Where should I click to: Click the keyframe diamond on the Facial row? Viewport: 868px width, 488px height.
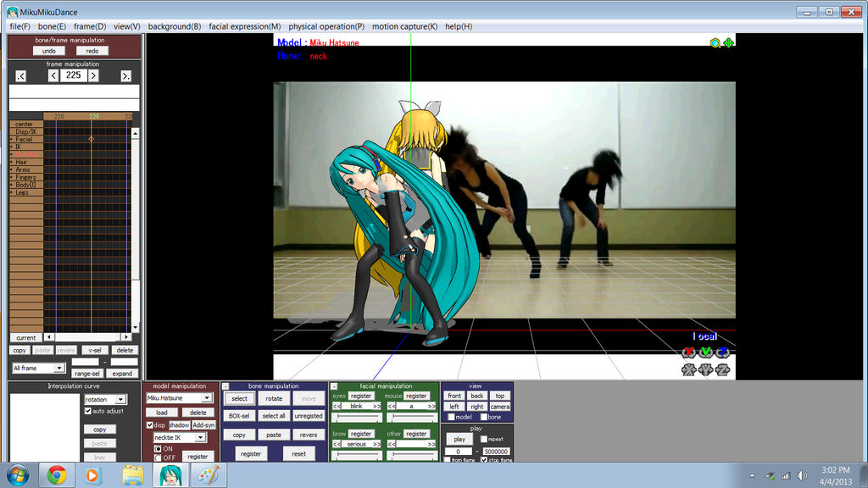point(92,139)
